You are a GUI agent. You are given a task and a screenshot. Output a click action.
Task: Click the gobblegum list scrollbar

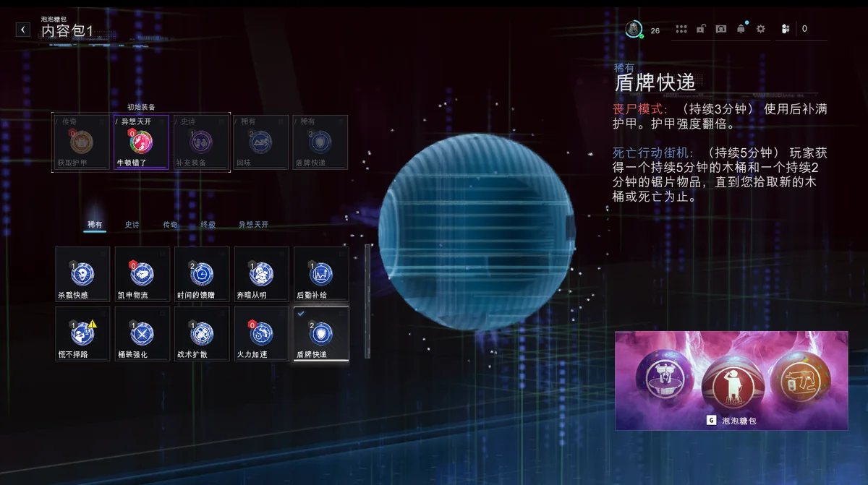[x=367, y=302]
